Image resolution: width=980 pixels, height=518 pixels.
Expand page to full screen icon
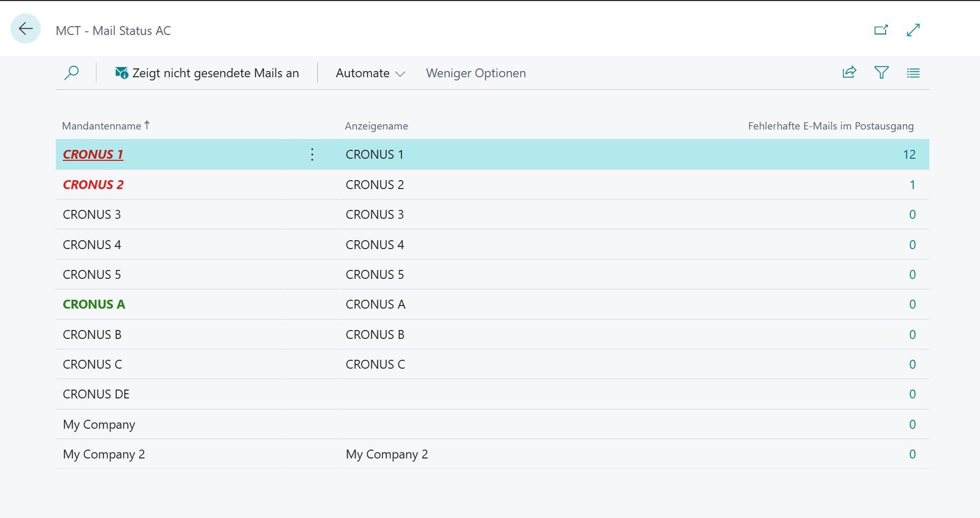click(x=913, y=30)
